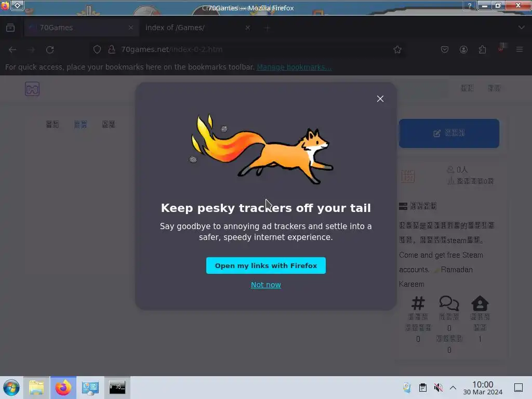Click the pin-window diamond title bar icon
The height and width of the screenshot is (399, 532).
(17, 5)
